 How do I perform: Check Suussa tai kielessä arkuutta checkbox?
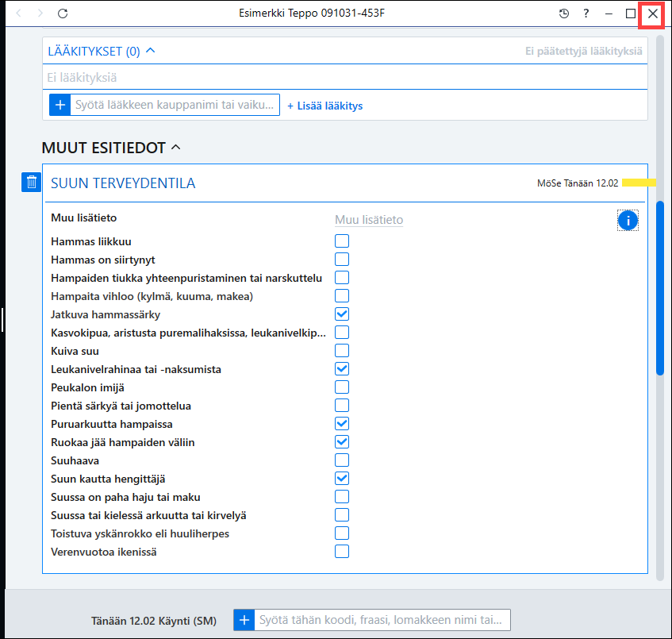pos(342,514)
